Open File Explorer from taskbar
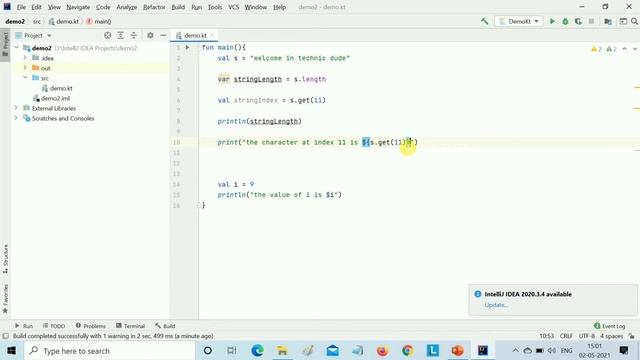 click(282, 351)
